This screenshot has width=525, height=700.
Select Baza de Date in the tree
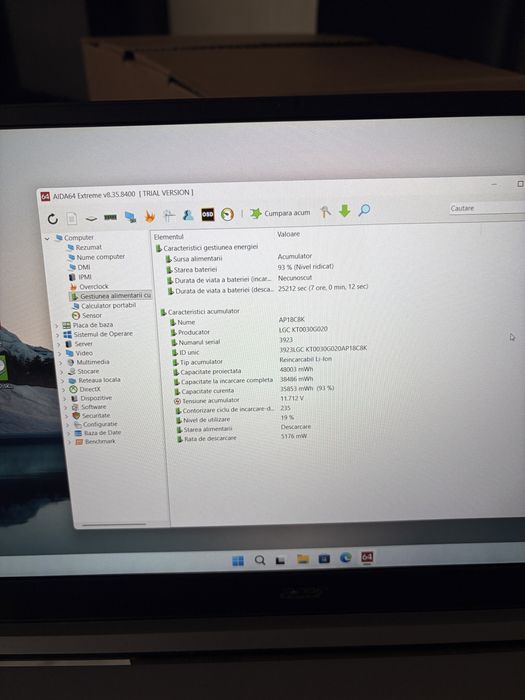tap(98, 433)
